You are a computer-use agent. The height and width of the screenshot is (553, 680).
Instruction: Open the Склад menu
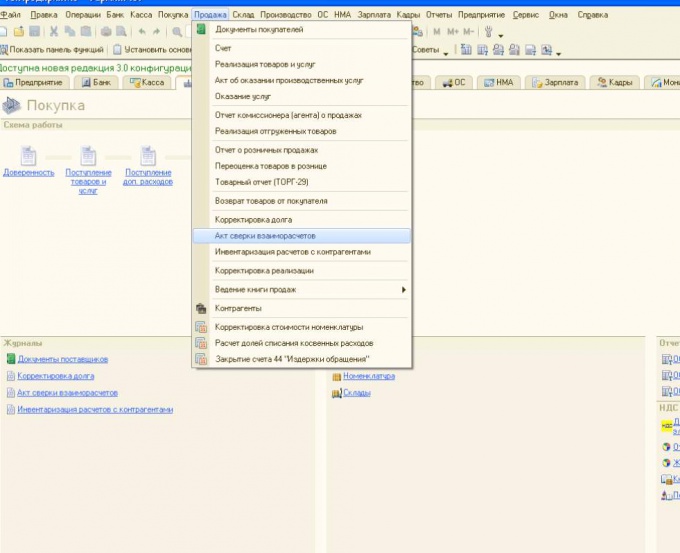[x=243, y=15]
